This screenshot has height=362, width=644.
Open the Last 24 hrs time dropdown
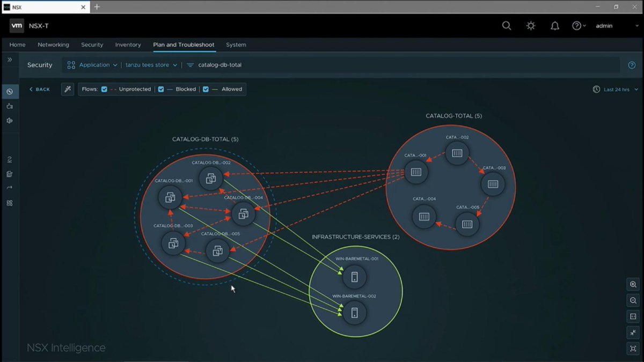coord(621,90)
